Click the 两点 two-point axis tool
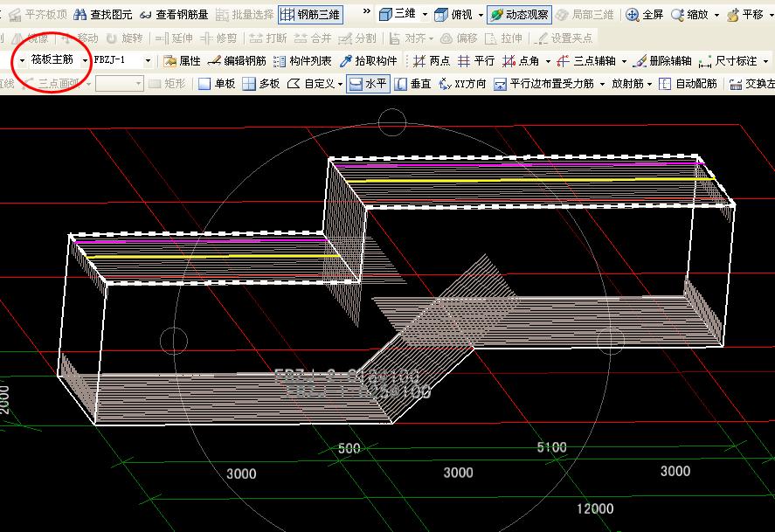Image resolution: width=775 pixels, height=532 pixels. coord(432,61)
